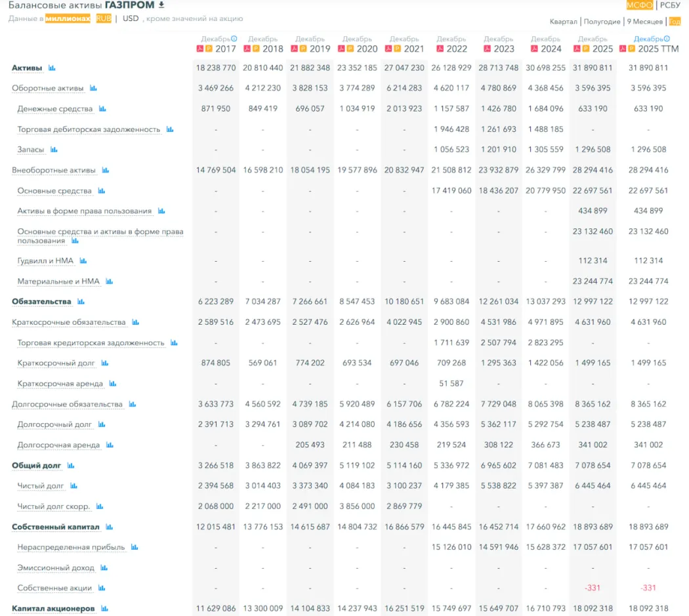Select Собственные акции 2025 value -331
689x616 pixels.
tap(593, 588)
